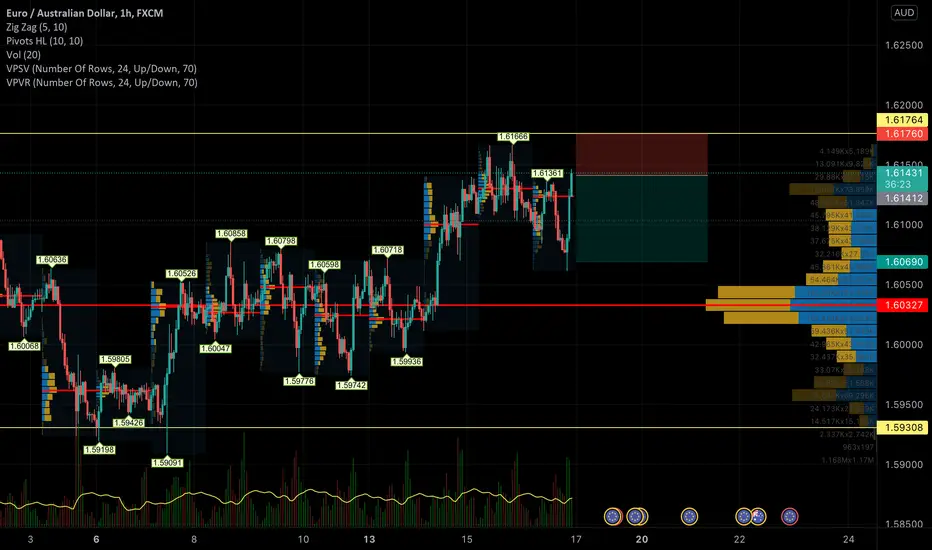Click the 1.59742 pivot low label

[351, 385]
